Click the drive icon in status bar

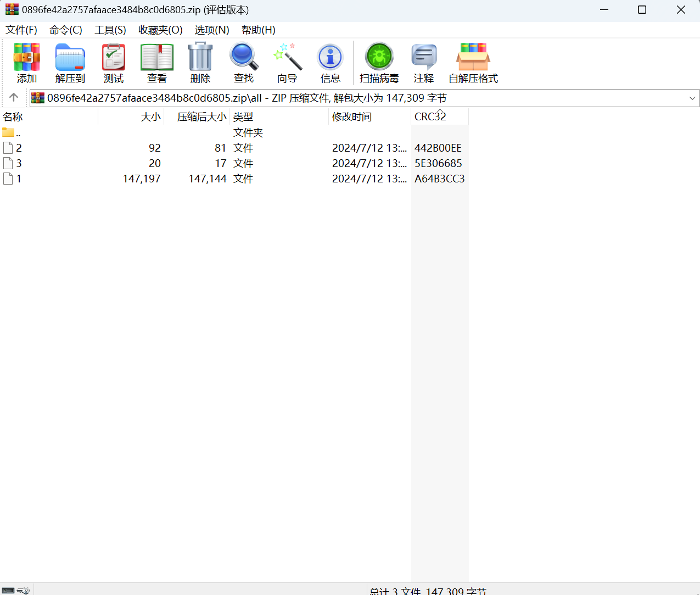point(8,591)
